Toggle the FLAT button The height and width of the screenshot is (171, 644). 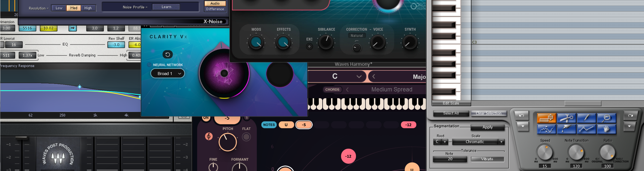click(246, 137)
